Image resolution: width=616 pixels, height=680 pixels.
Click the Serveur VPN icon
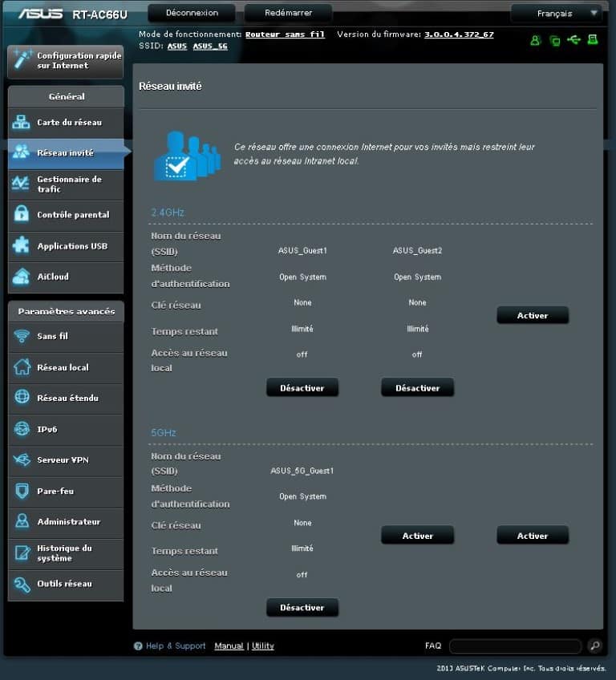point(22,459)
